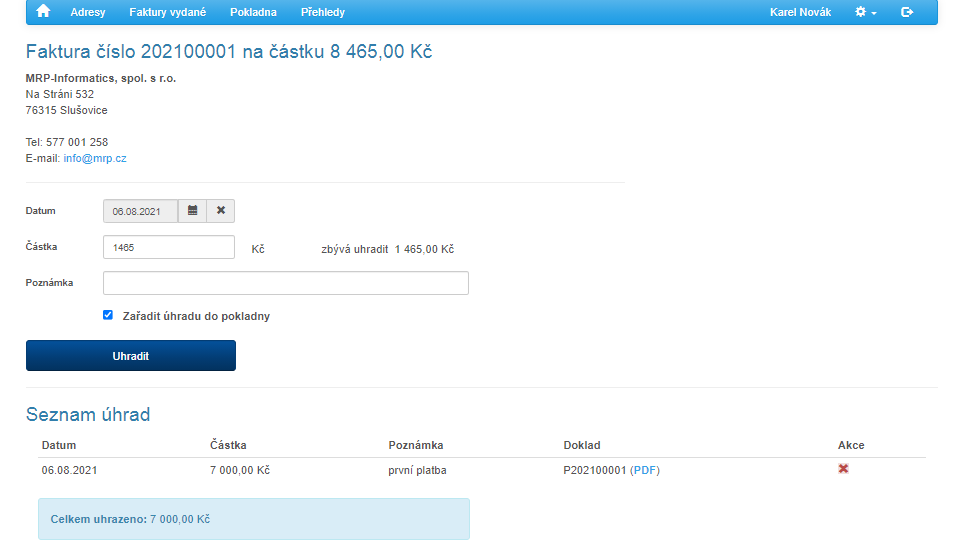964x554 pixels.
Task: Click the Tel: 577 001 258 line
Action: [67, 142]
